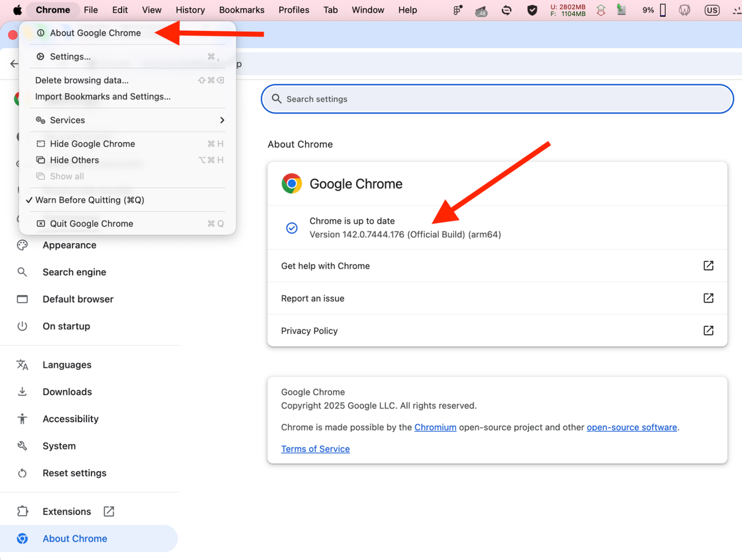Open the Terms of Service link
Screen dimensions: 742x560
coord(315,449)
